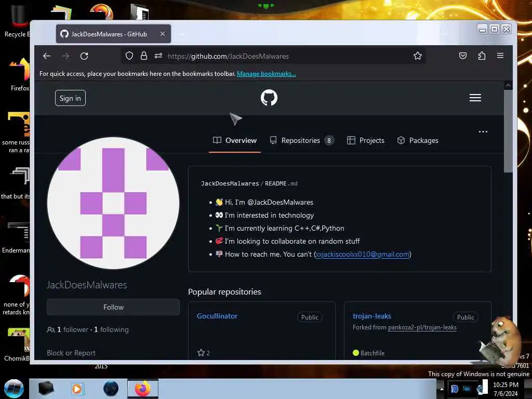Click the scrollbar up arrow
The width and height of the screenshot is (532, 399).
point(508,86)
